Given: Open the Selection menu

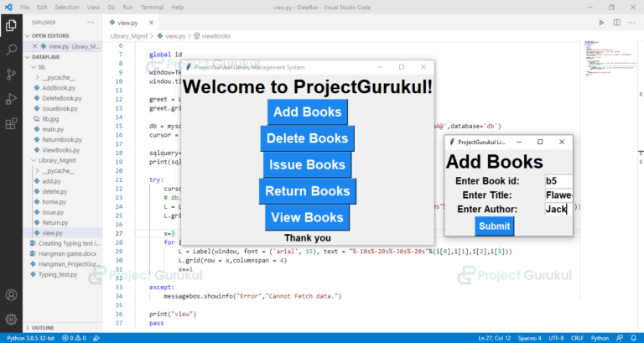Looking at the screenshot, I should click(67, 7).
